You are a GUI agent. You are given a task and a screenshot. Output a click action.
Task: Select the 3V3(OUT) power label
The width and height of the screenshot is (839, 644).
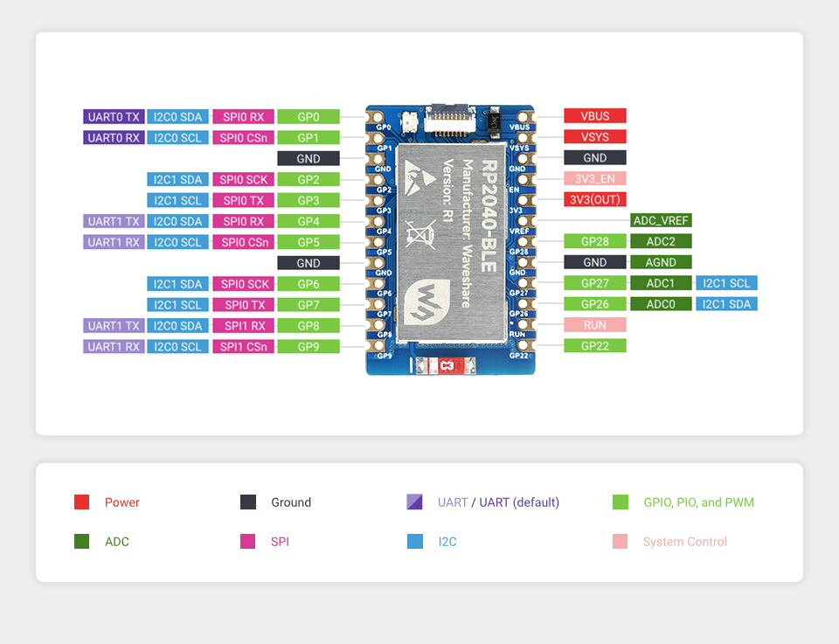pyautogui.click(x=595, y=199)
